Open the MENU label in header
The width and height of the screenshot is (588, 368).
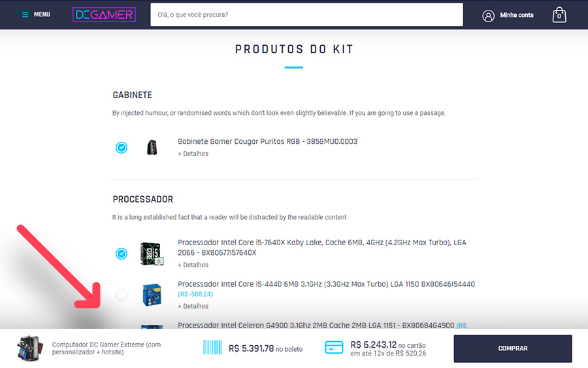coord(42,14)
